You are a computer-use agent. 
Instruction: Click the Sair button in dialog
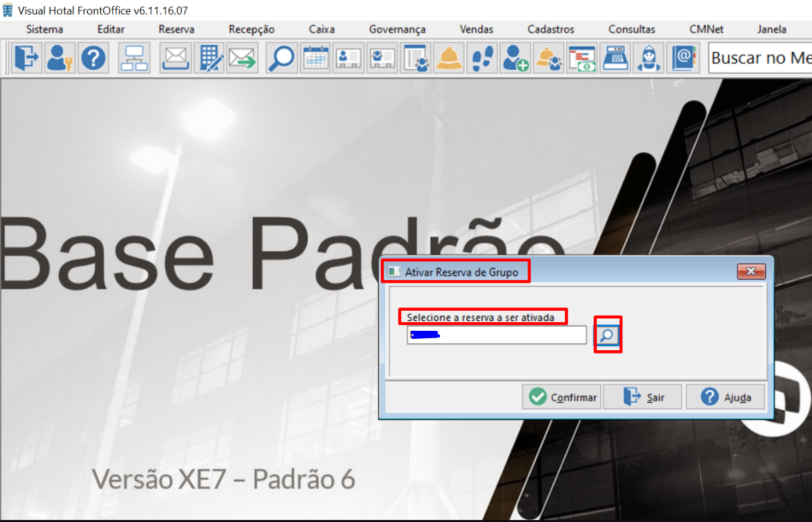tap(643, 397)
